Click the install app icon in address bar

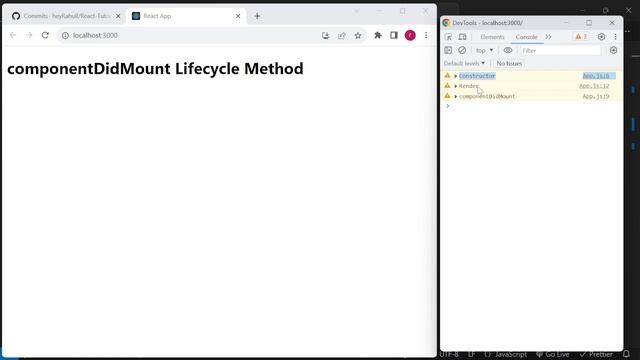point(325,36)
